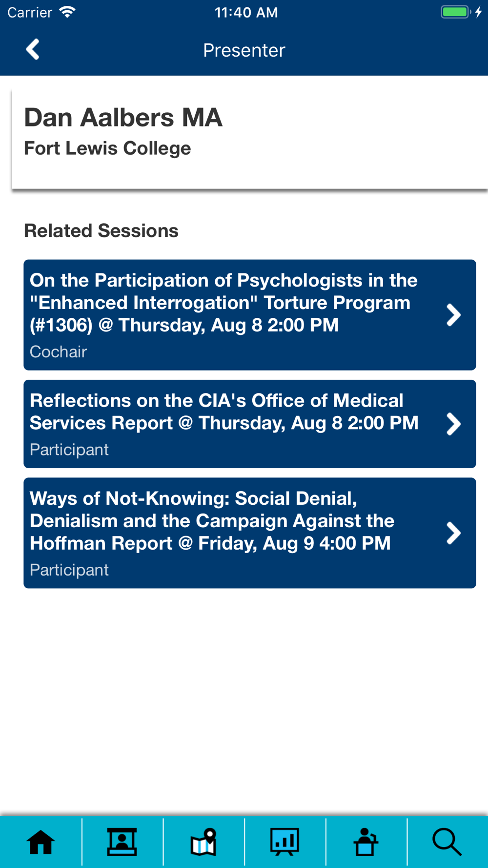
Task: Tap Participant label under CIA session
Action: [x=69, y=450]
